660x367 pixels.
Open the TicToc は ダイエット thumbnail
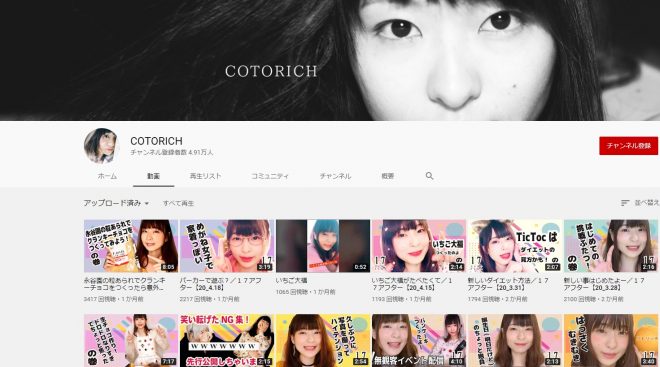pos(515,246)
